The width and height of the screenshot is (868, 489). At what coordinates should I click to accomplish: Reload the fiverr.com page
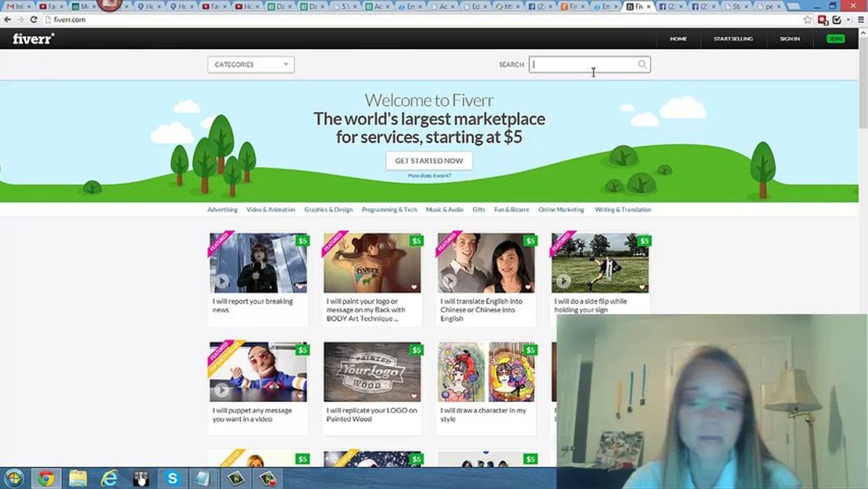(33, 20)
